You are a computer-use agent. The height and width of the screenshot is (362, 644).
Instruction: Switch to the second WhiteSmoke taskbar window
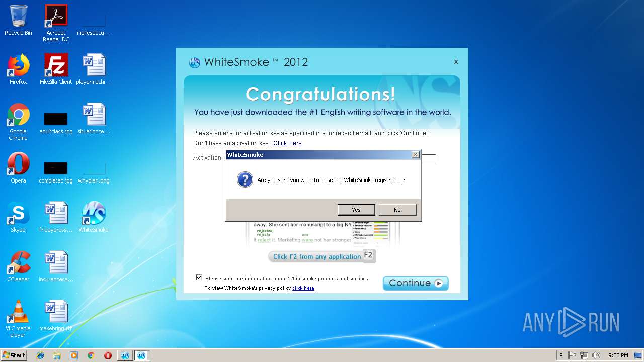click(141, 355)
